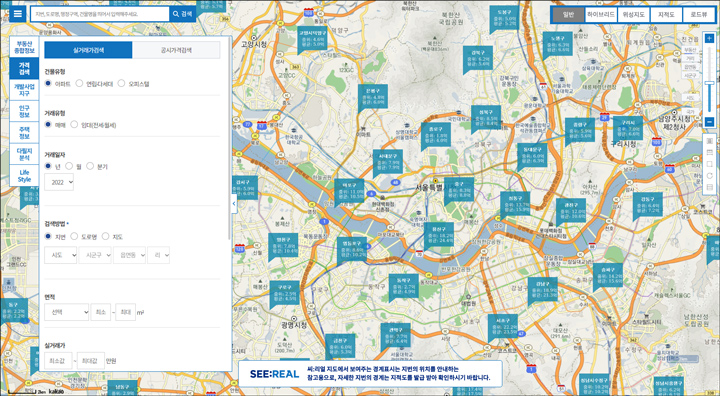Select the 분기 transaction date radio
This screenshot has width=720, height=396.
tap(90, 166)
